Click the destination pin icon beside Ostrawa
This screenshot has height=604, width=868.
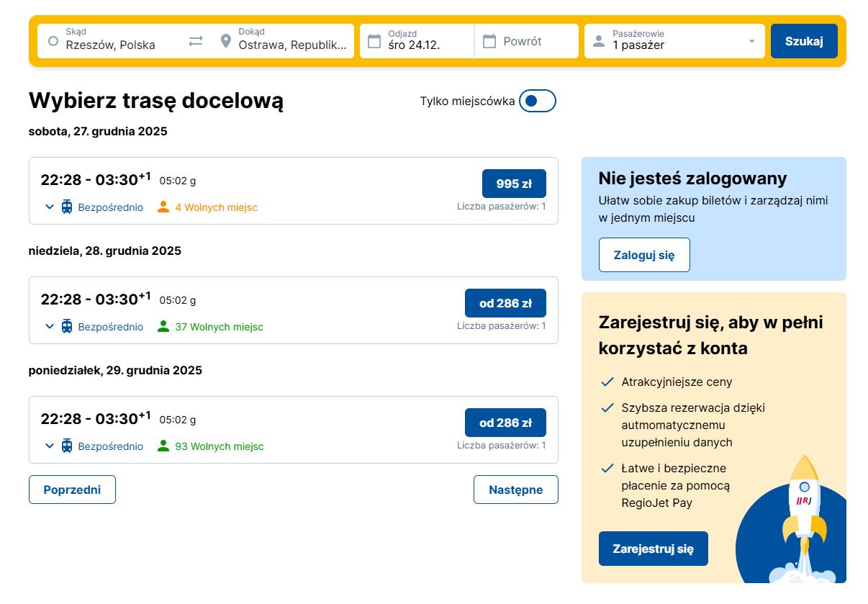226,41
